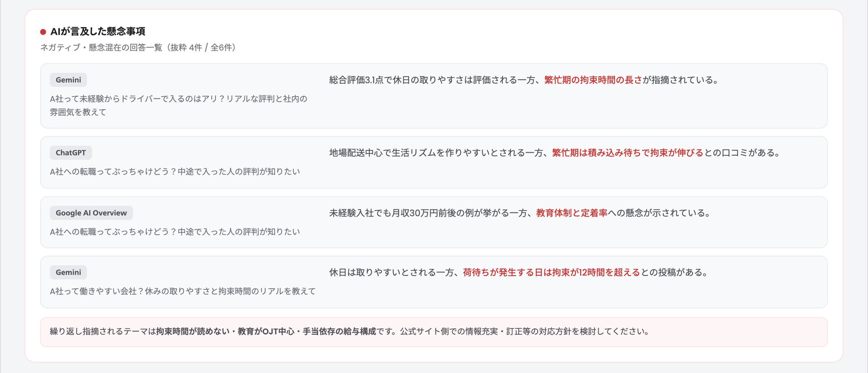Click the AIが言及した懸念事項 heading
This screenshot has width=868, height=373.
[x=98, y=31]
